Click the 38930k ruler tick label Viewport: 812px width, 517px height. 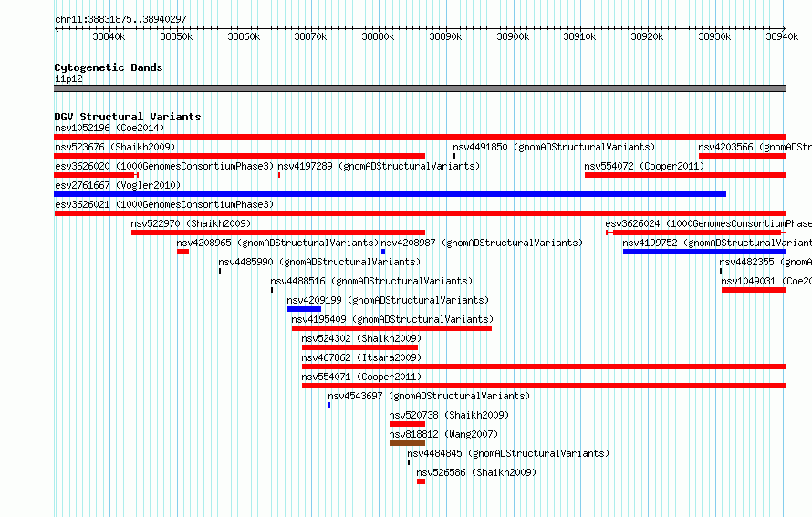714,36
